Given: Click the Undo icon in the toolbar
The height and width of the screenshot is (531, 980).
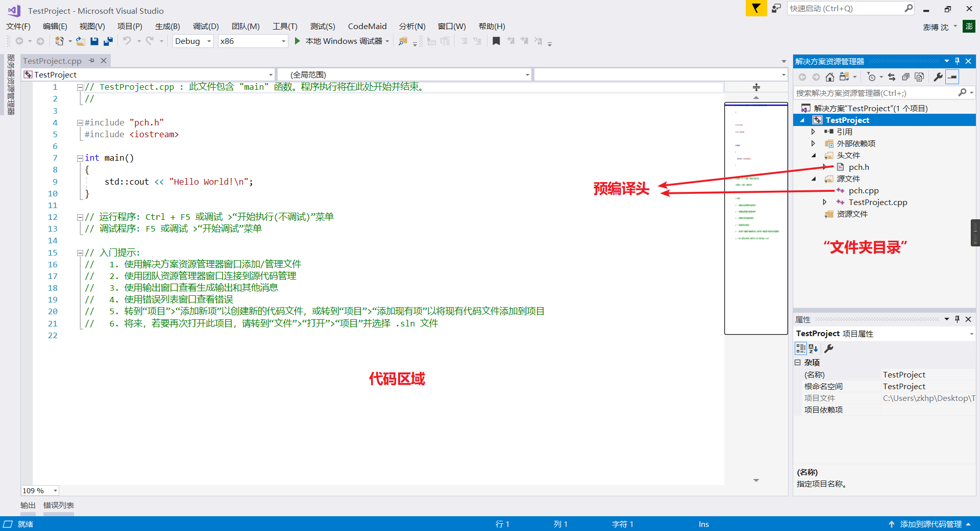Looking at the screenshot, I should tap(128, 41).
